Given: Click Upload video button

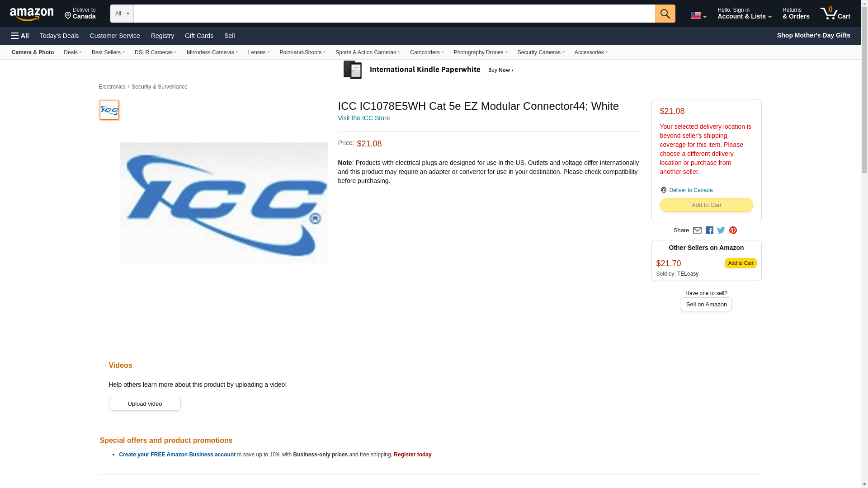Looking at the screenshot, I should pyautogui.click(x=145, y=404).
